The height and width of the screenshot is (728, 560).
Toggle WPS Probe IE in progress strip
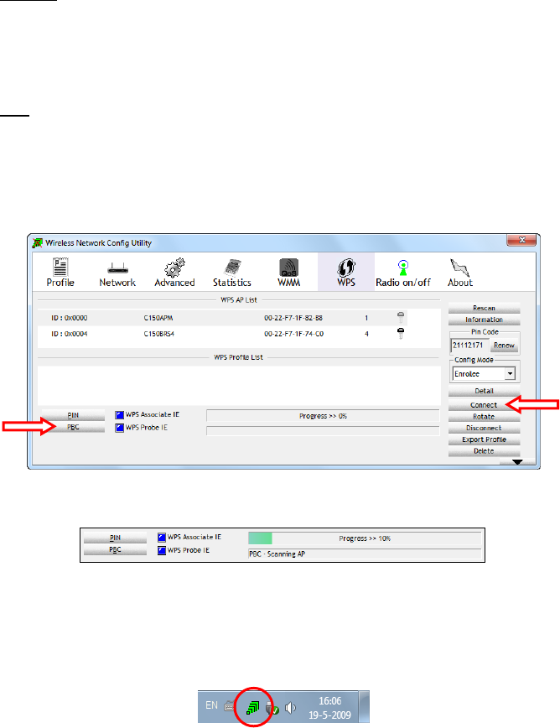pyautogui.click(x=162, y=550)
